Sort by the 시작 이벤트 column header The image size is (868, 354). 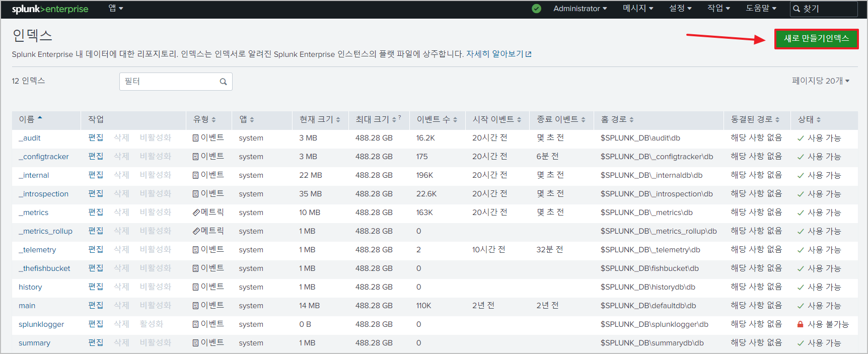coord(497,119)
